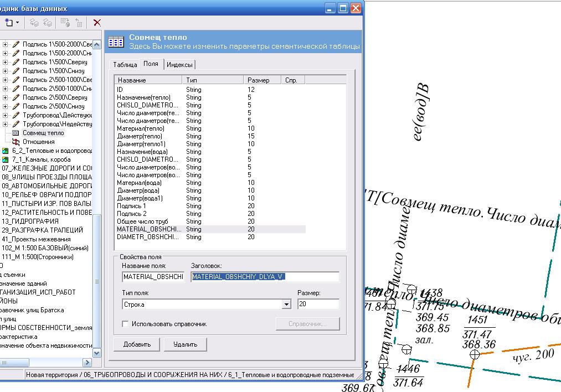561x392 pixels.
Task: Click the 6_2_Тепловые и водопровод layer icon
Action: (6, 151)
